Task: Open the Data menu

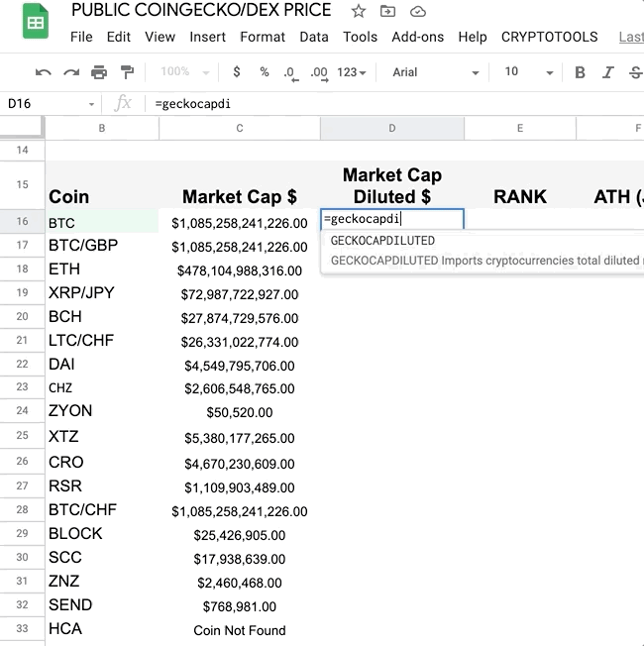Action: [x=314, y=37]
